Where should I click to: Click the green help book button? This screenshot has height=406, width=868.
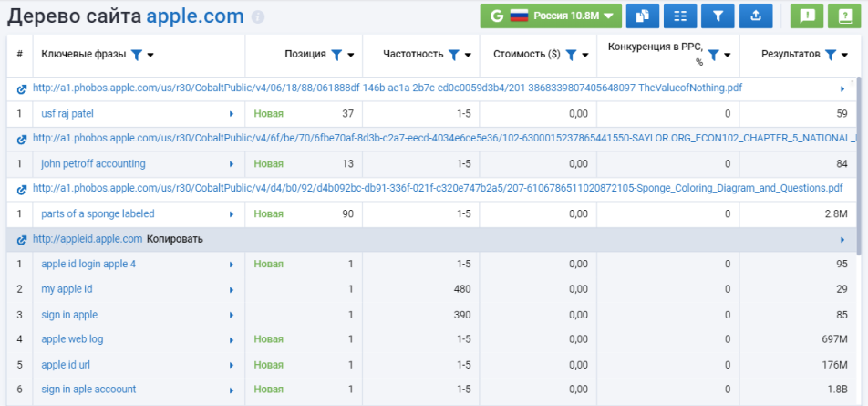point(844,16)
